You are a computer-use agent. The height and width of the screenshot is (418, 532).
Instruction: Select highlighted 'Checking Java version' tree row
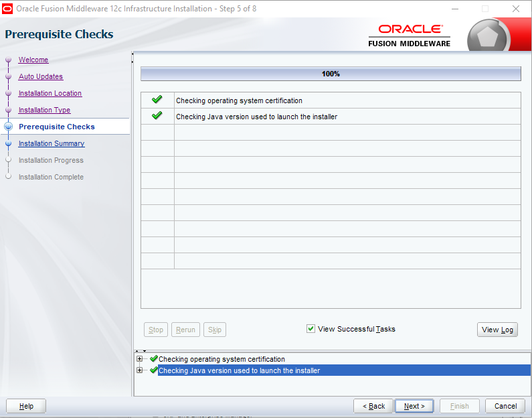coord(344,370)
